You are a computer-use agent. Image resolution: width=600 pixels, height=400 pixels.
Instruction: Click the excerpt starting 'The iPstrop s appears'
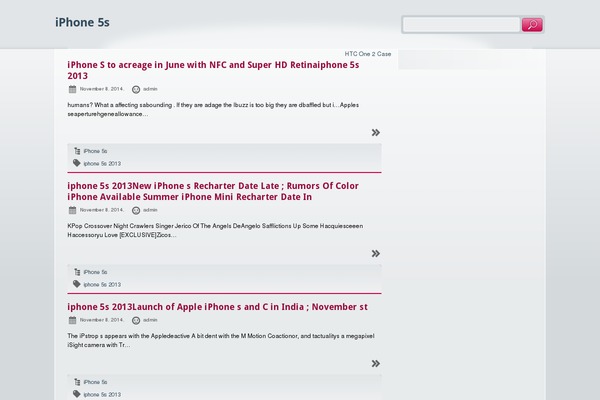pyautogui.click(x=221, y=340)
